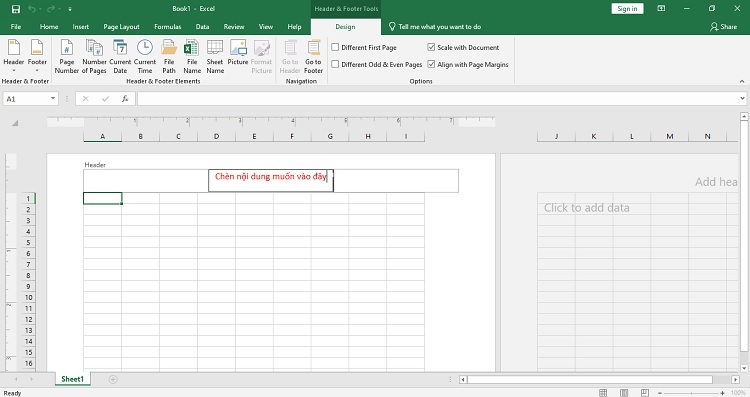The image size is (750, 397).
Task: Select column K header
Action: [594, 136]
